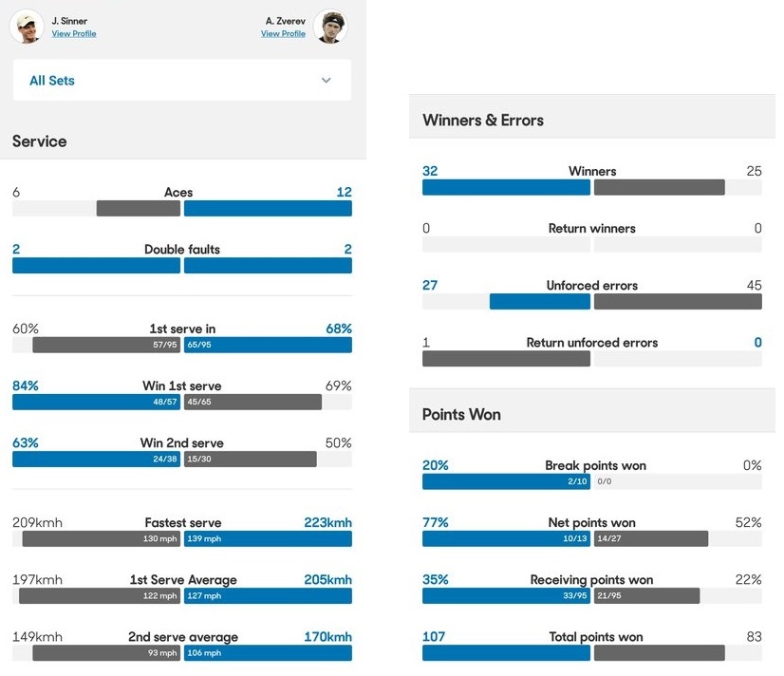Click J. Sinner's player avatar photo
Screen dimensions: 784x676
point(27,27)
